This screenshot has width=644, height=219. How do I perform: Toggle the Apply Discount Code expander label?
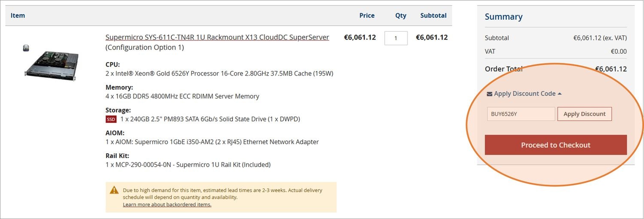click(x=525, y=94)
